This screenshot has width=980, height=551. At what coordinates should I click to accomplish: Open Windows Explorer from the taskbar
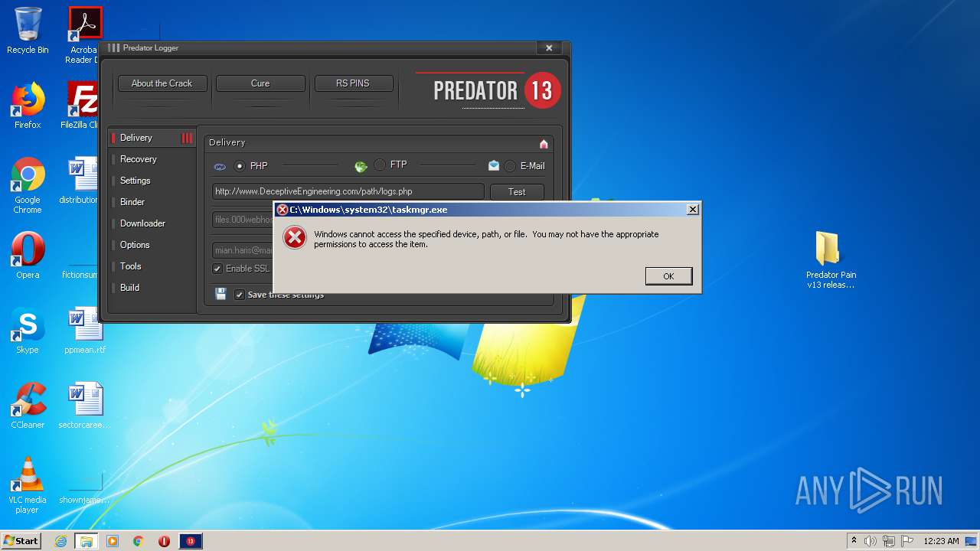[86, 541]
